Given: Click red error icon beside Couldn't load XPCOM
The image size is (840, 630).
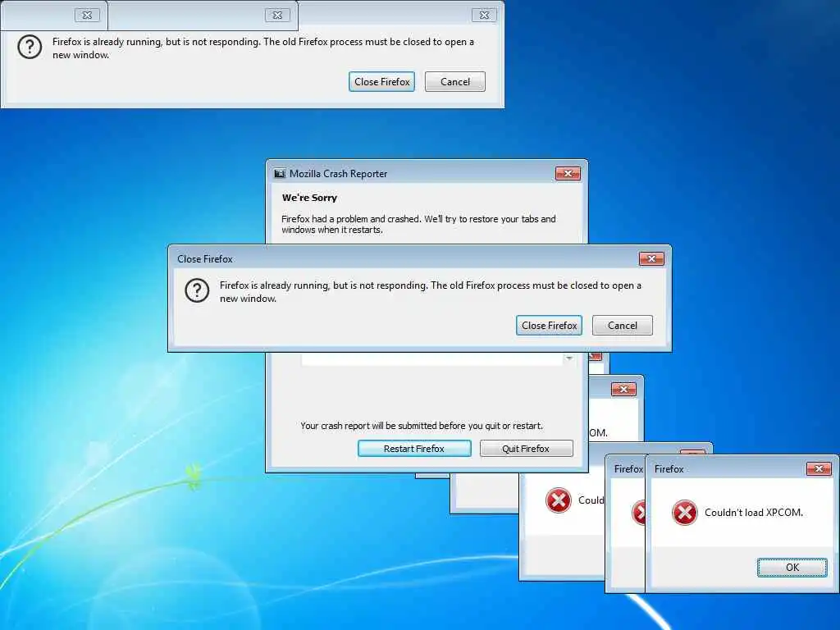Looking at the screenshot, I should (x=685, y=513).
